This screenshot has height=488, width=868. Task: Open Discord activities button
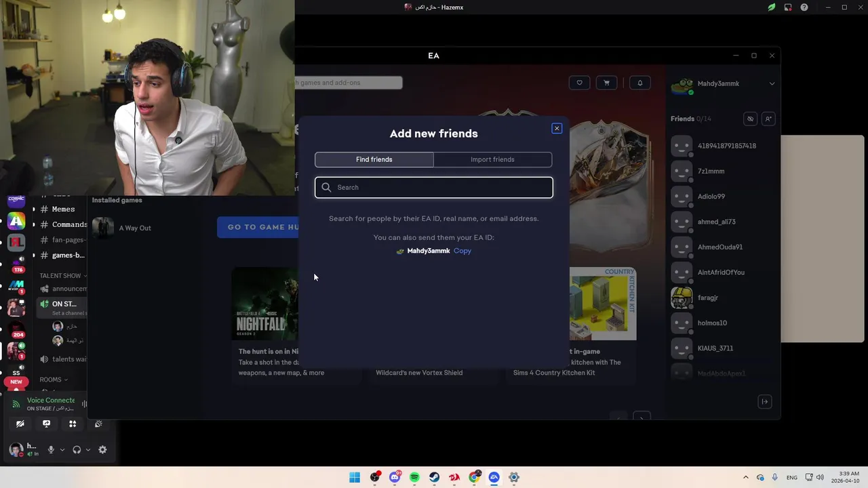(73, 424)
